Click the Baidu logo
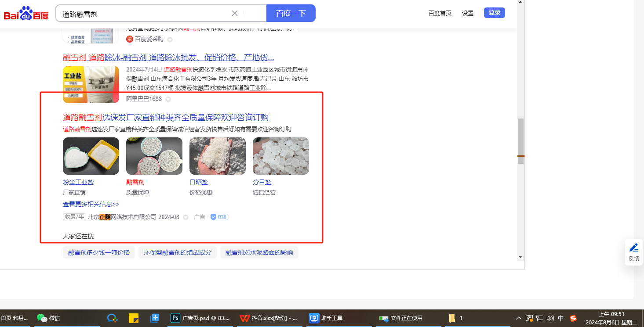The image size is (644, 327). [26, 14]
